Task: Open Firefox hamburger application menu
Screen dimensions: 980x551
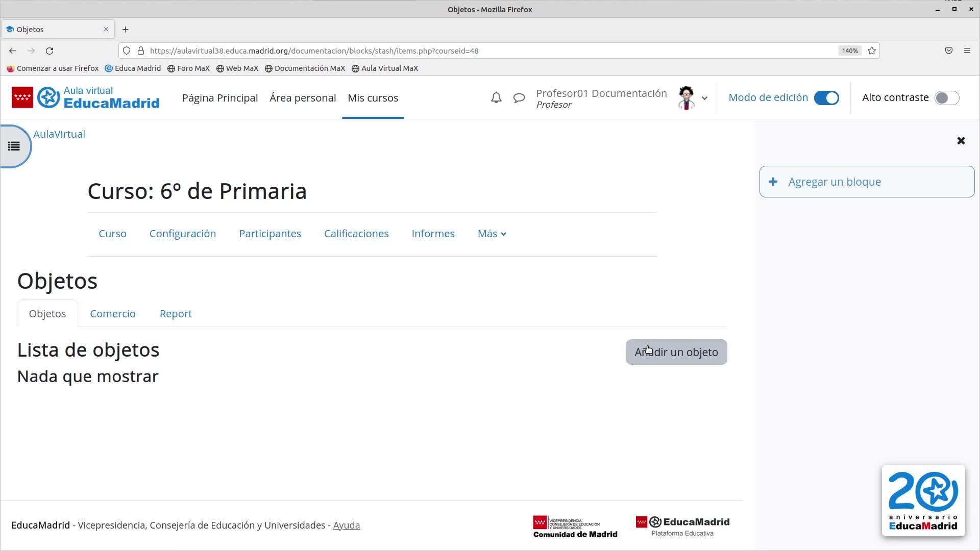Action: (967, 51)
